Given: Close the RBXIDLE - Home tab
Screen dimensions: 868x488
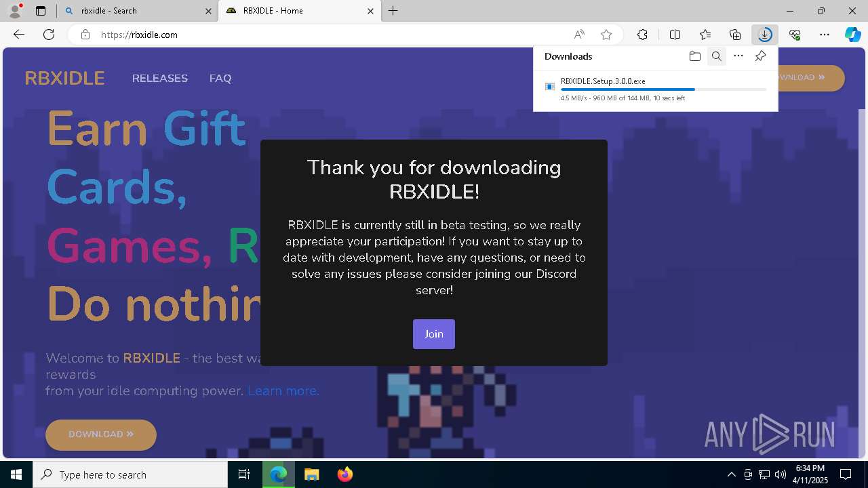Looking at the screenshot, I should click(x=370, y=11).
